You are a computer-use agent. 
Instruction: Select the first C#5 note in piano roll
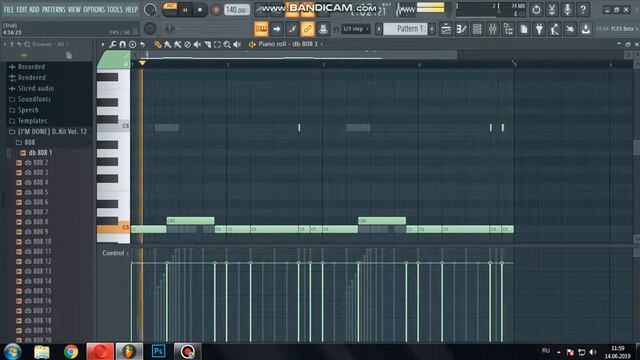190,221
